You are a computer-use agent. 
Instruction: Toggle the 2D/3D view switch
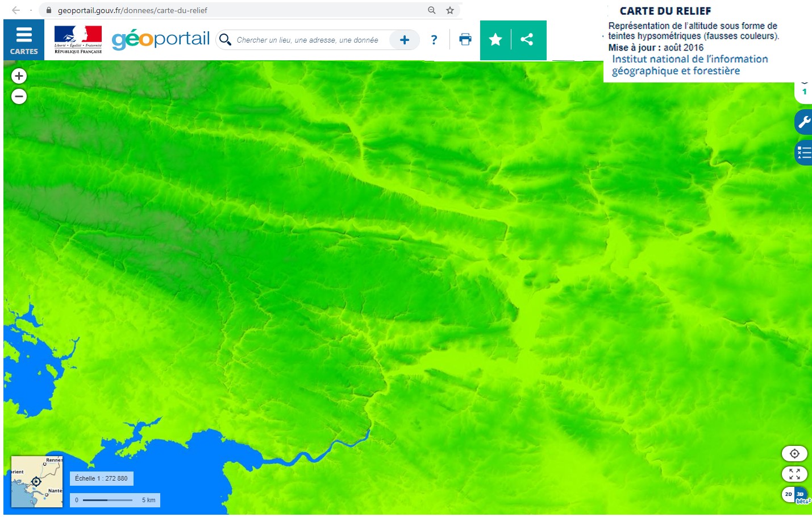(x=794, y=494)
